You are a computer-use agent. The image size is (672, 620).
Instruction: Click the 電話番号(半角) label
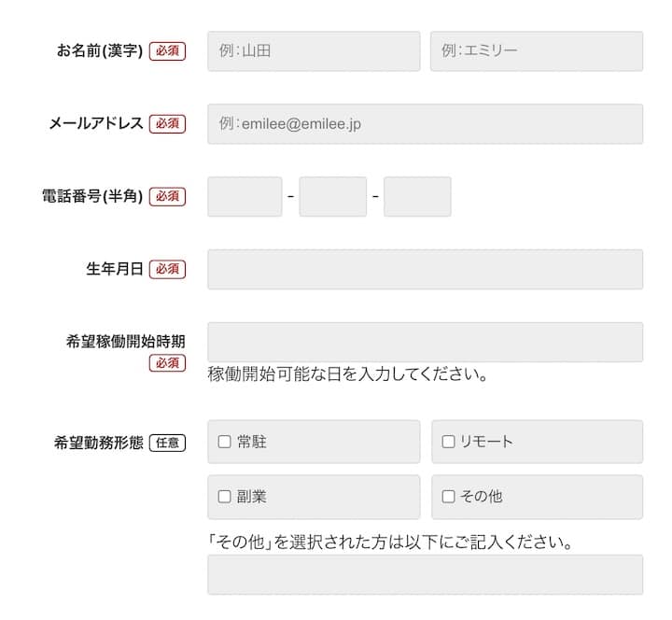click(x=92, y=197)
